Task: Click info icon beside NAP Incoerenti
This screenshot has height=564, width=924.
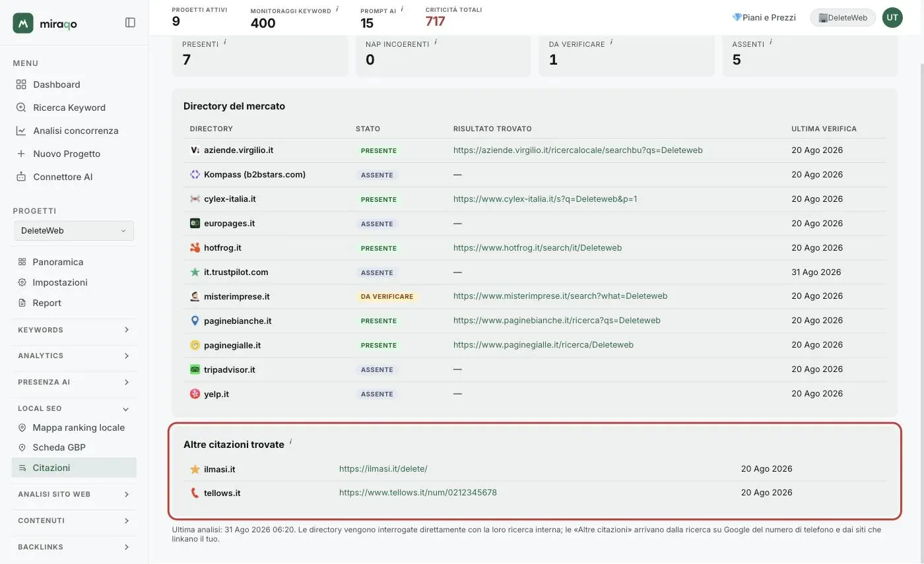Action: click(436, 42)
